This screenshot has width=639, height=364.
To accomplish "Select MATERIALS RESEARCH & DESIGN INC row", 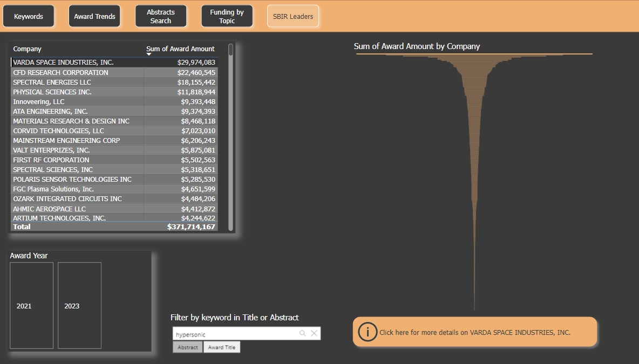I will pyautogui.click(x=114, y=121).
